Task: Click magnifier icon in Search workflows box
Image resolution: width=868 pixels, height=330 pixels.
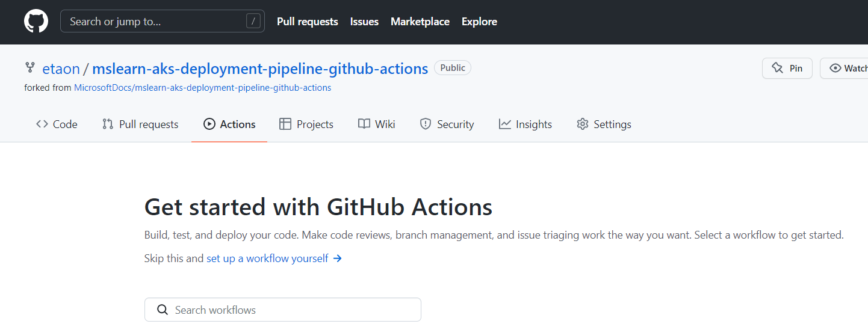Action: 162,310
